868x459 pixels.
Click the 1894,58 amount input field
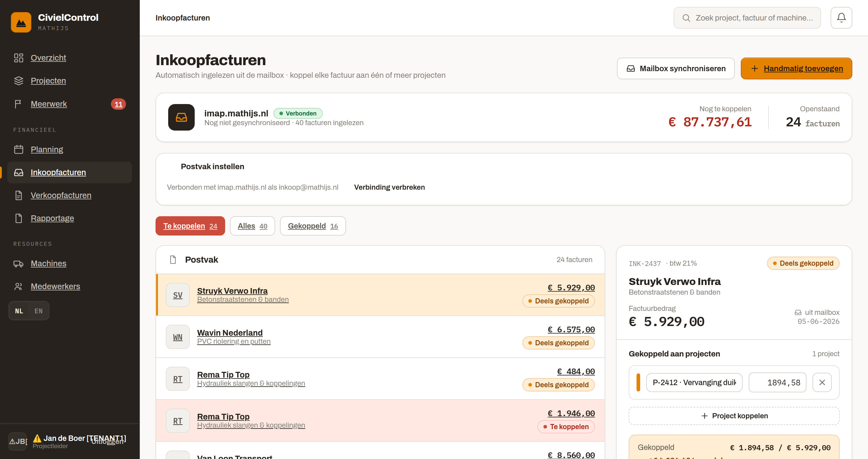[777, 382]
